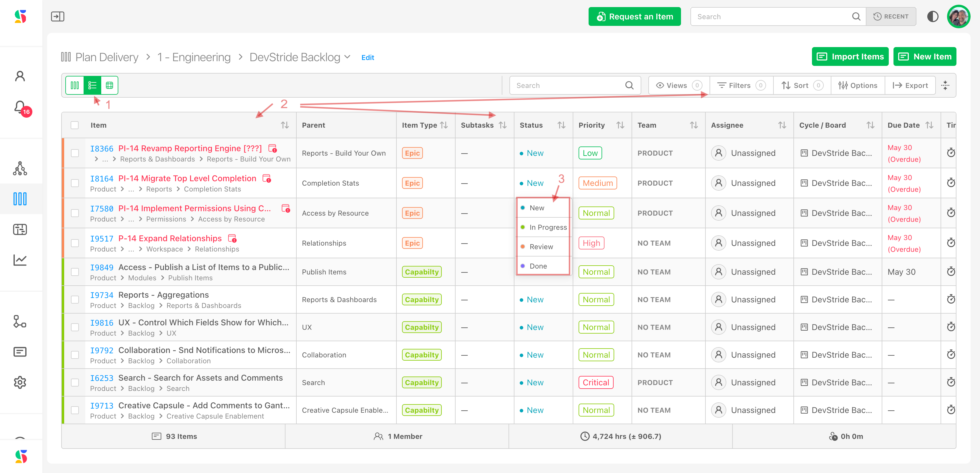
Task: Open status dropdown for I9734 row
Action: tap(534, 300)
